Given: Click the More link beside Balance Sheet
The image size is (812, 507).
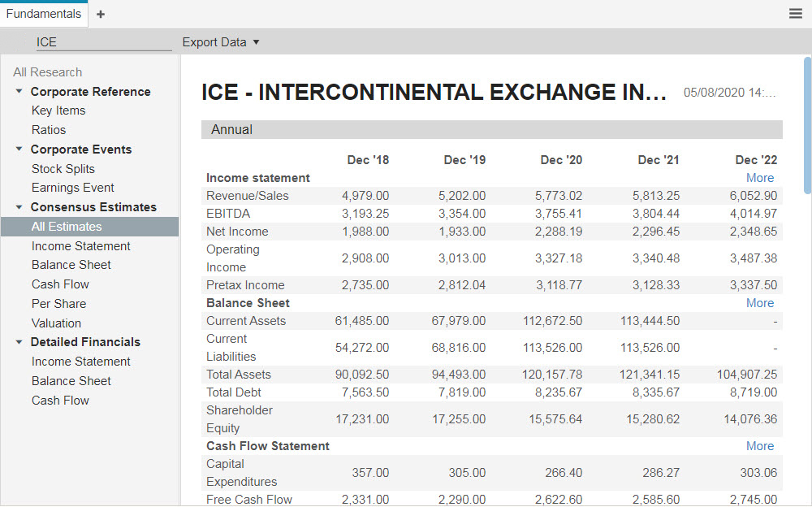Looking at the screenshot, I should tap(759, 302).
